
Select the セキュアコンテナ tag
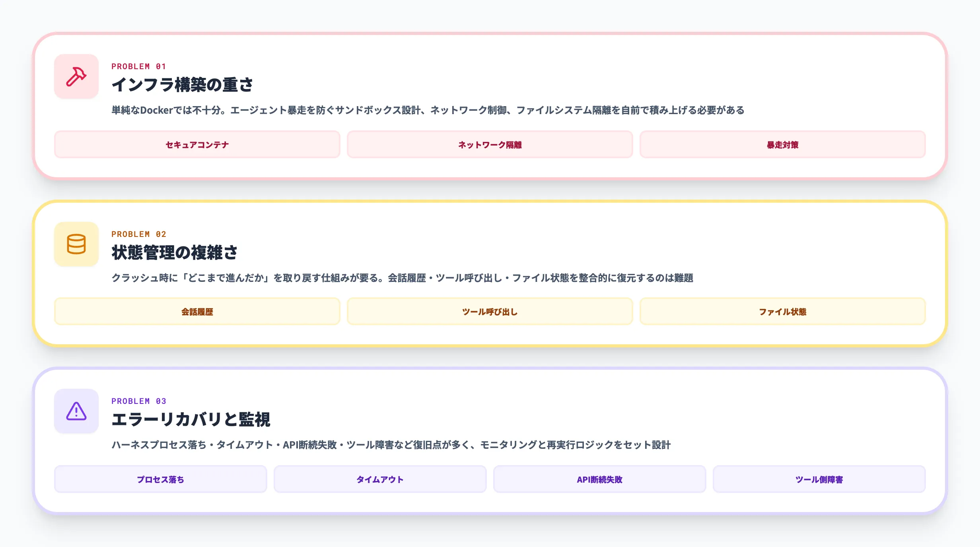[x=196, y=144]
